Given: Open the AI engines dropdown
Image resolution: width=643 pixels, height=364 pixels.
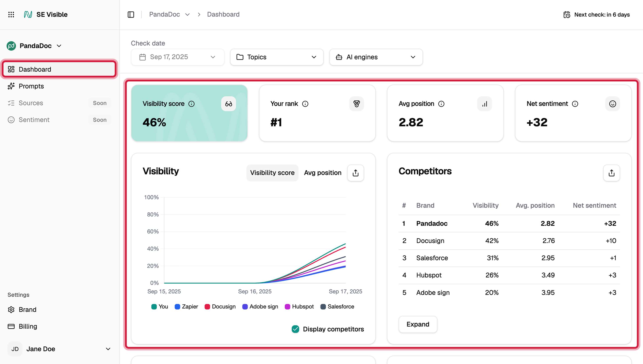Looking at the screenshot, I should 376,57.
